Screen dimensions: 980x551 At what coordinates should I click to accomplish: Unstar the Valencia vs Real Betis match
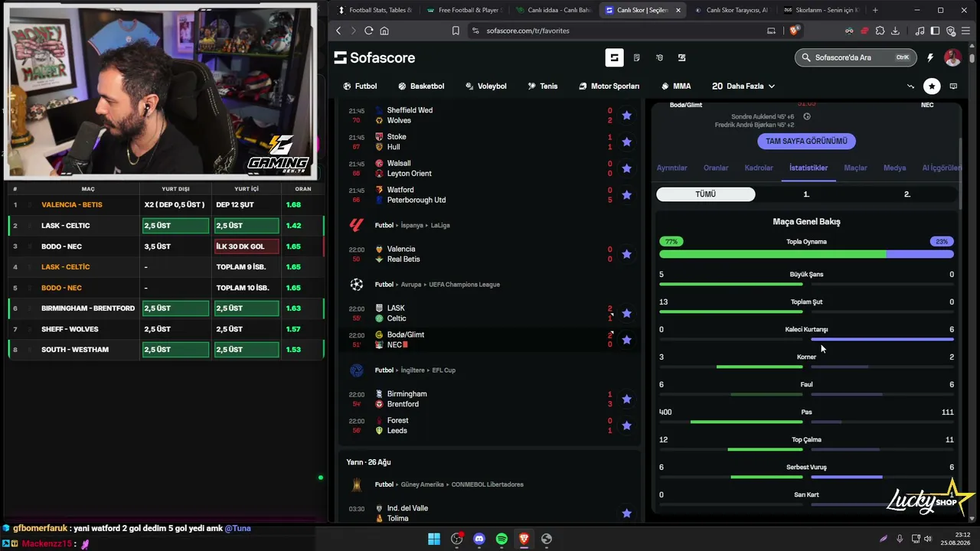626,254
